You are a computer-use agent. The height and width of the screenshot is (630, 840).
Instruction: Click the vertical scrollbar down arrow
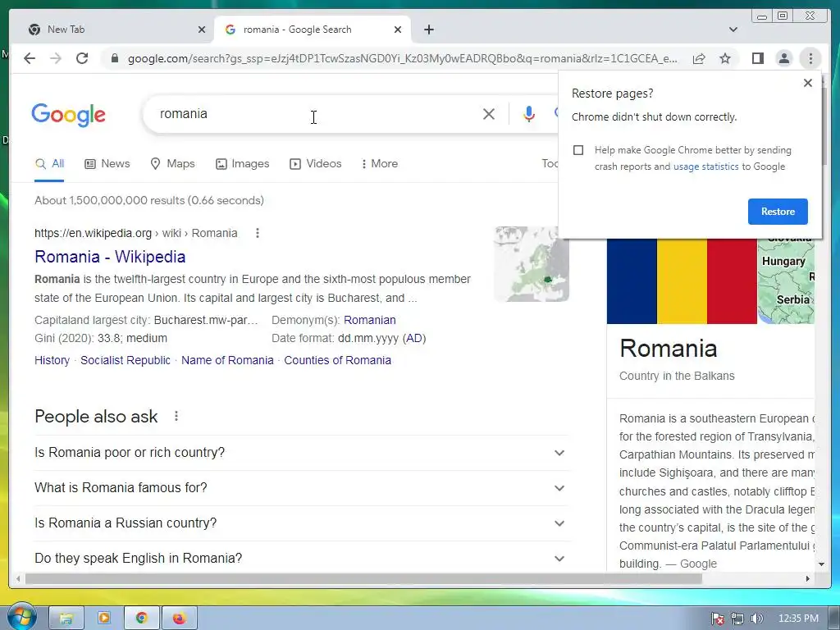click(821, 564)
